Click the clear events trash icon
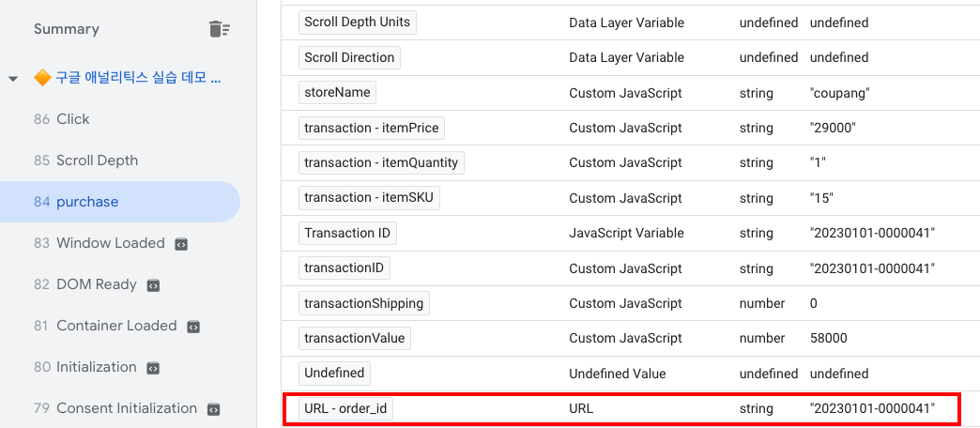Screen dimensions: 980x428 pos(219,29)
